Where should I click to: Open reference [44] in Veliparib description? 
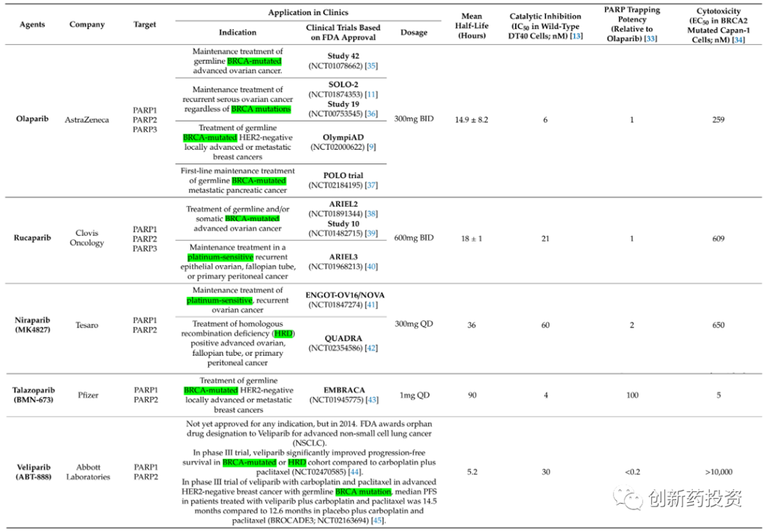354,472
